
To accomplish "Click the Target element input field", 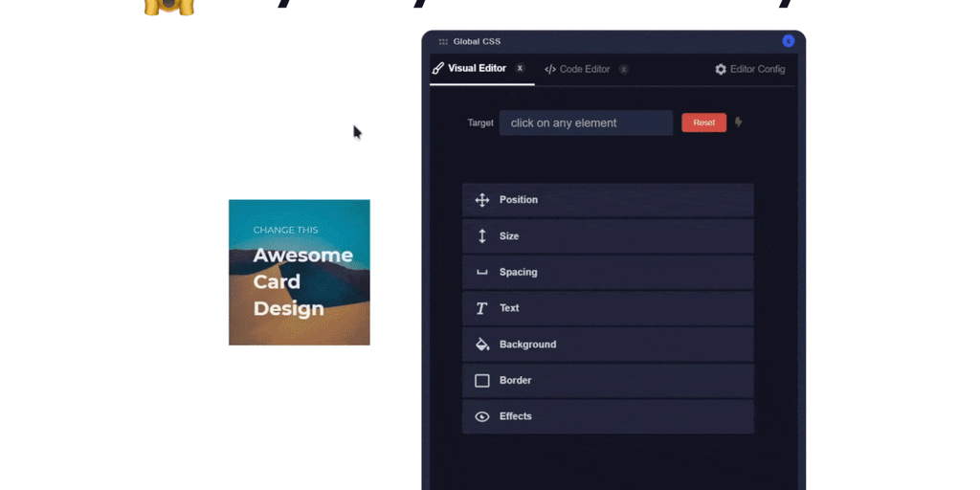I will 586,123.
